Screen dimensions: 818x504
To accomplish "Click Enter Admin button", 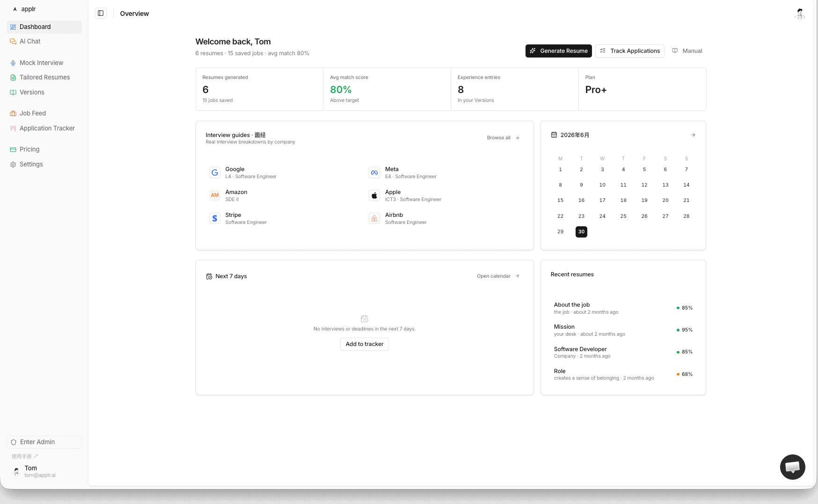I will (x=44, y=442).
